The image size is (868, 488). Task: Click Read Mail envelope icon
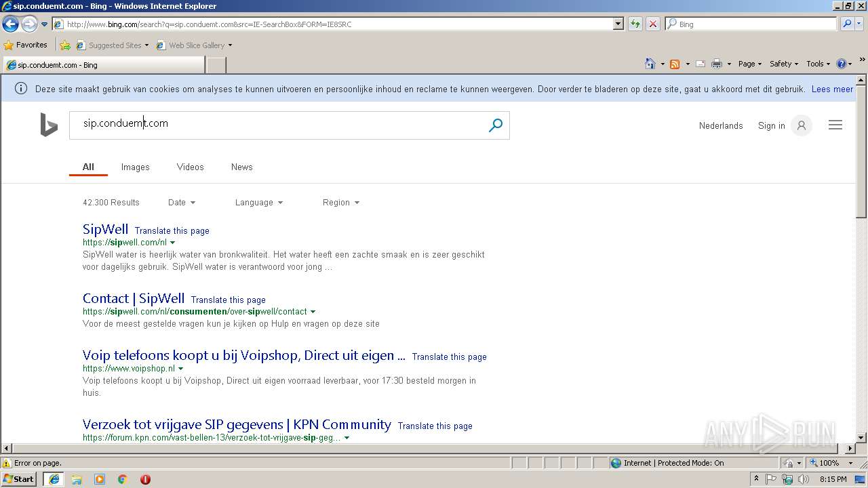coord(701,64)
